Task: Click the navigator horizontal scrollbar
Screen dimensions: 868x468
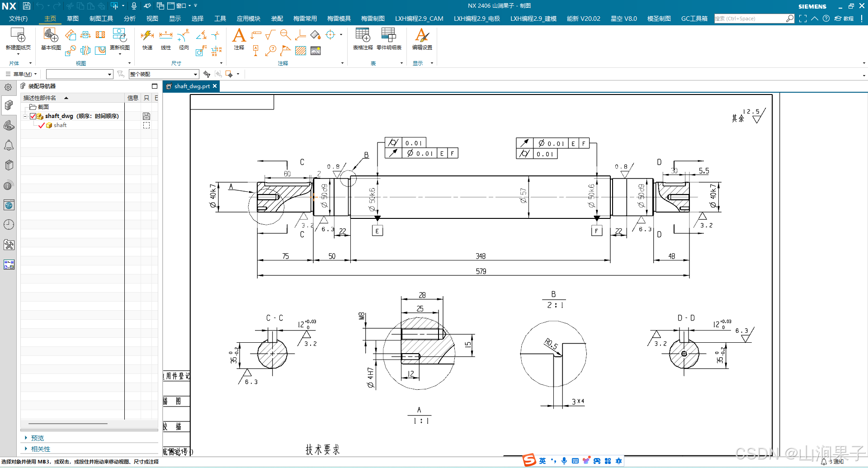Action: [x=68, y=424]
